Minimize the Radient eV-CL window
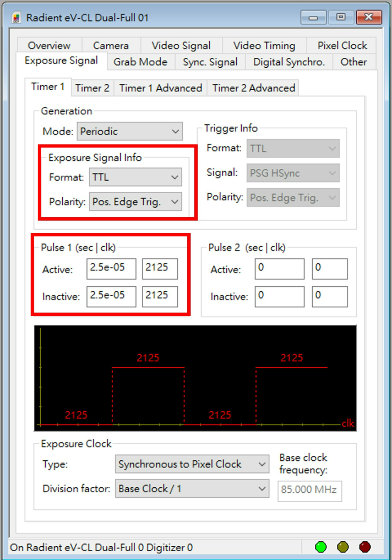The width and height of the screenshot is (392, 560). point(314,17)
